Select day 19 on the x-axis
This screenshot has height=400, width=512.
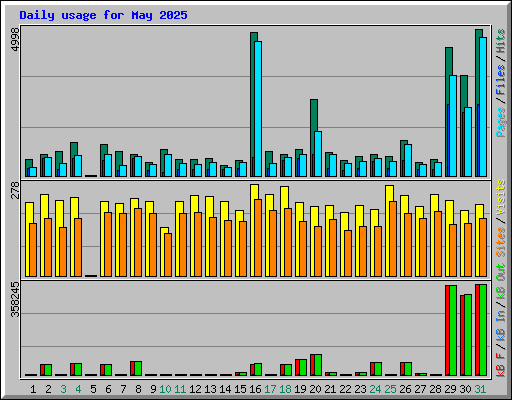pos(300,389)
